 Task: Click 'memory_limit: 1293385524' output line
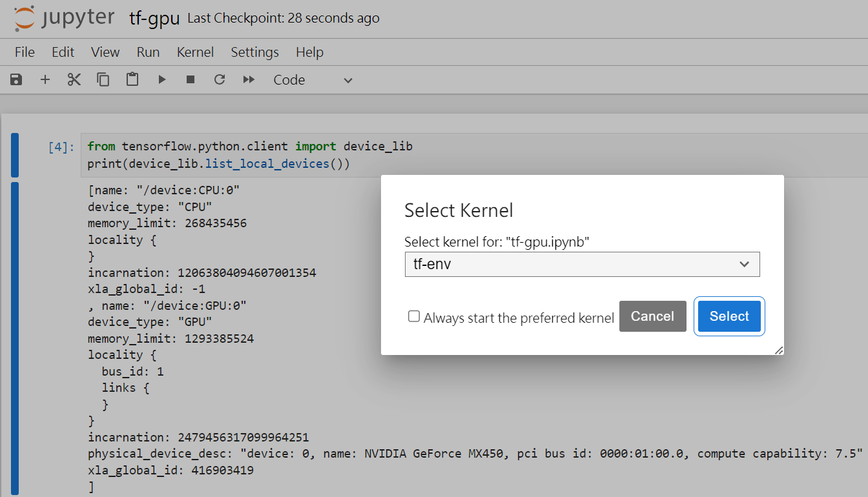point(171,338)
